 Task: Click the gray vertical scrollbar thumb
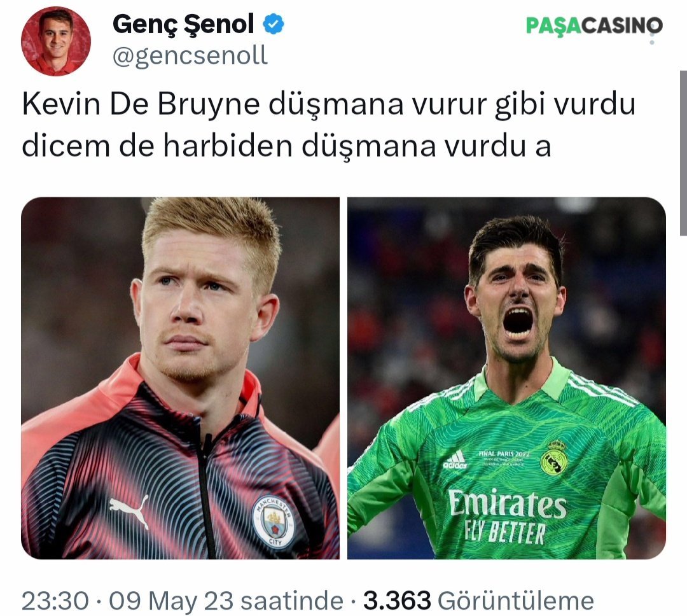(683, 153)
